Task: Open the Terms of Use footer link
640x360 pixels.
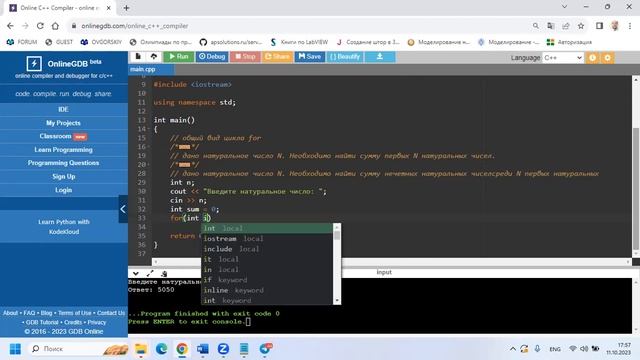Action: click(x=75, y=313)
